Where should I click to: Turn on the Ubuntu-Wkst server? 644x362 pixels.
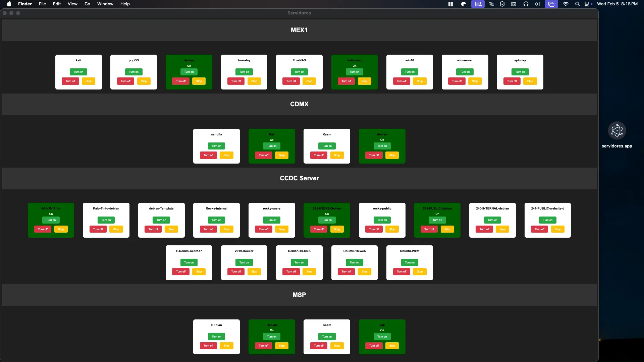[x=410, y=262]
